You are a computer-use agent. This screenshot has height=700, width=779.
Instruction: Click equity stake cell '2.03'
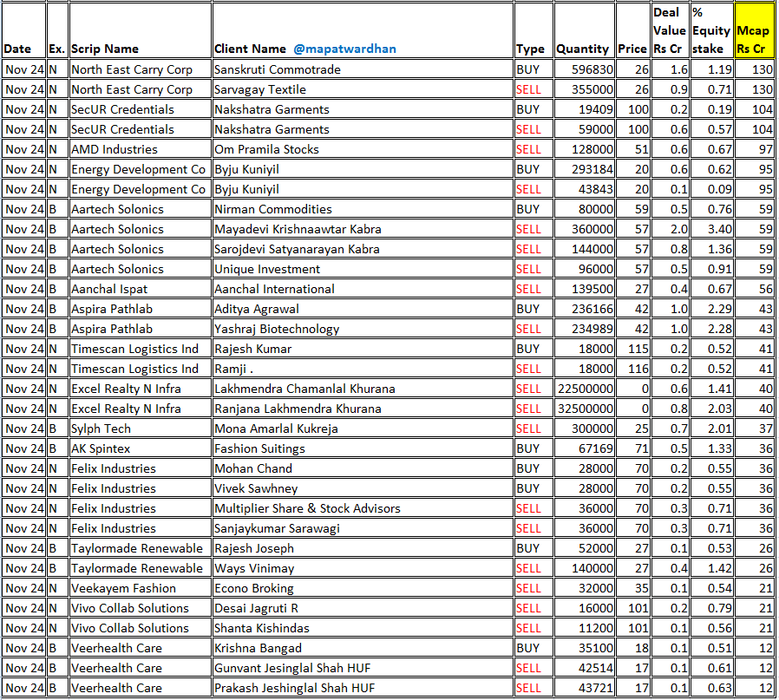pyautogui.click(x=711, y=409)
